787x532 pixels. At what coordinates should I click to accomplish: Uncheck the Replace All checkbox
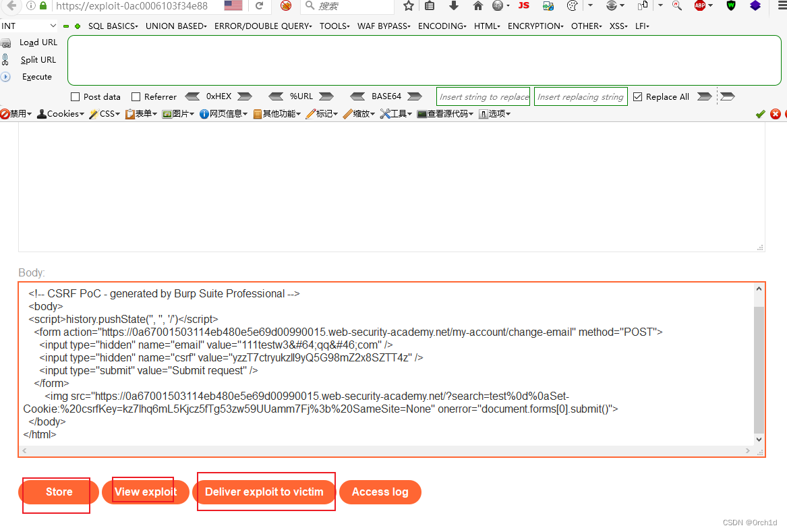pos(637,97)
